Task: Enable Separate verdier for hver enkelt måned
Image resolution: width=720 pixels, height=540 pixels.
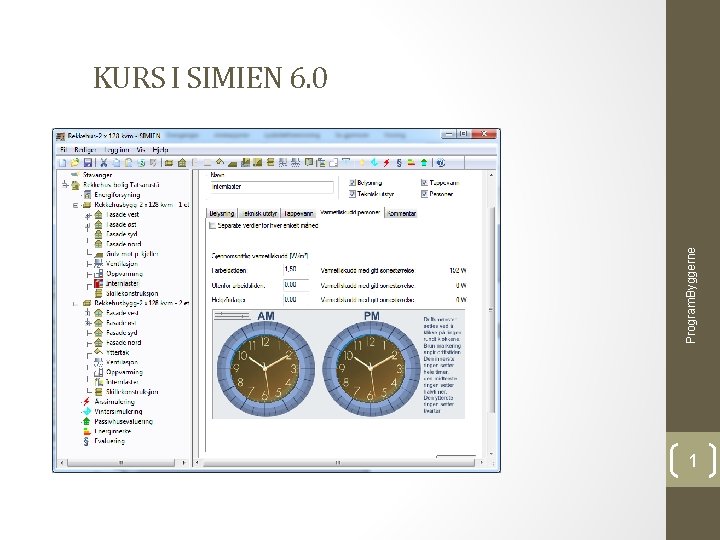Action: tap(212, 226)
